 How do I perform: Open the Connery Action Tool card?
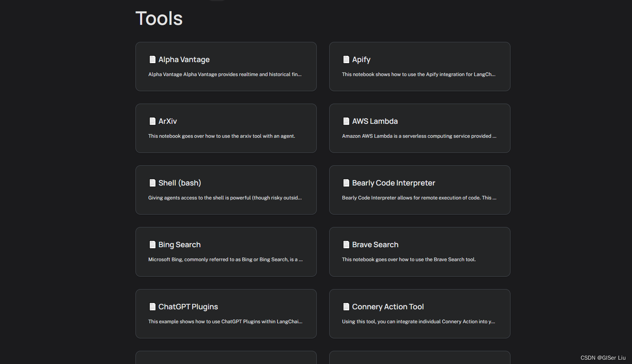tap(419, 314)
